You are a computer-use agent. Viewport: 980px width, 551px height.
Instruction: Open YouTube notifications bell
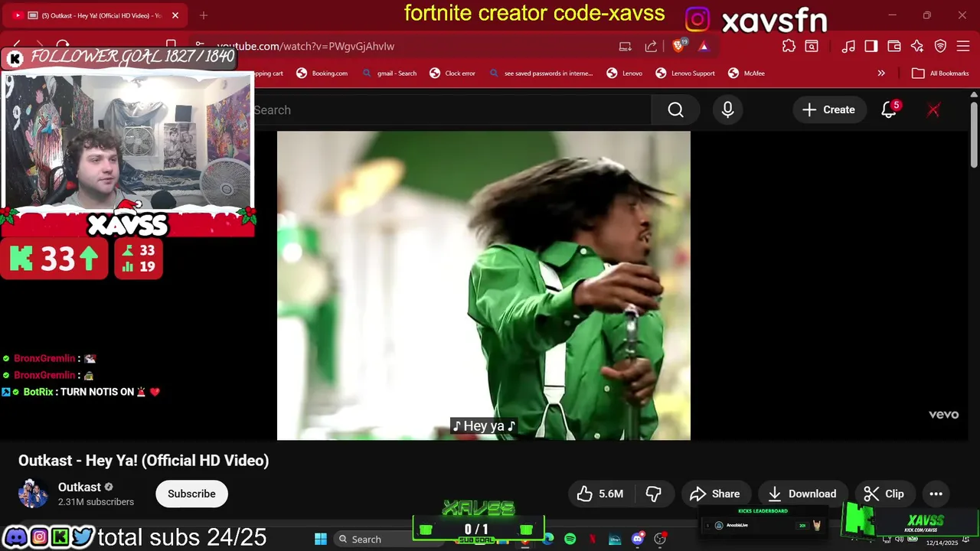pos(889,110)
